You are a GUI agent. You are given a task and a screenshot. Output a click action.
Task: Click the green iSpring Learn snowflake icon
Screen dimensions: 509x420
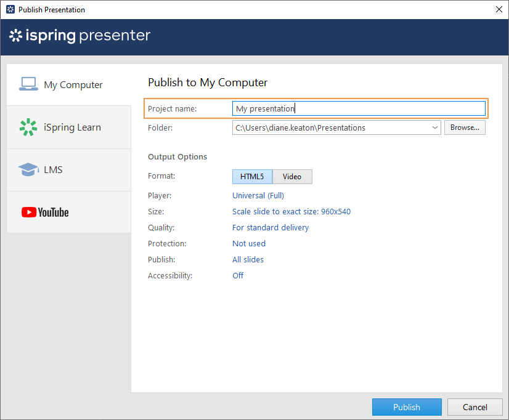[28, 127]
